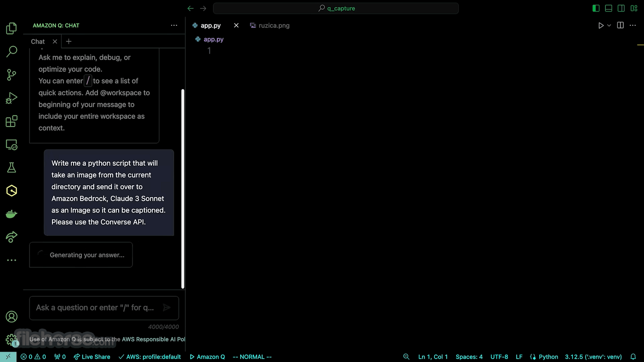The image size is (644, 362).
Task: Open the zoom magnifier in status bar
Action: click(x=406, y=357)
